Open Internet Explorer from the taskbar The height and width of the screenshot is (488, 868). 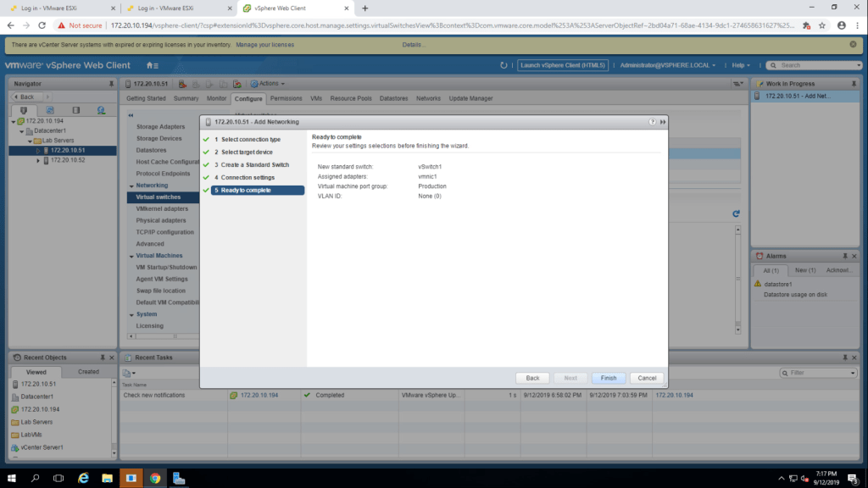coord(83,478)
